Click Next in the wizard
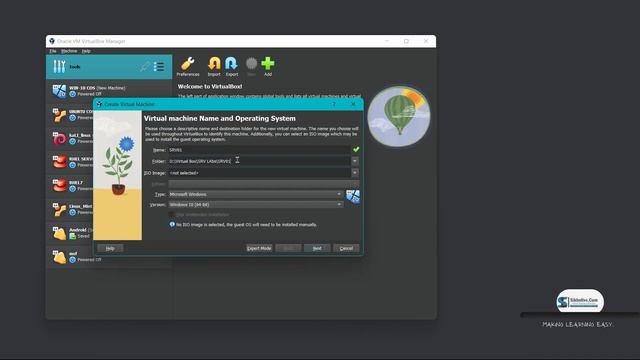 pos(317,248)
